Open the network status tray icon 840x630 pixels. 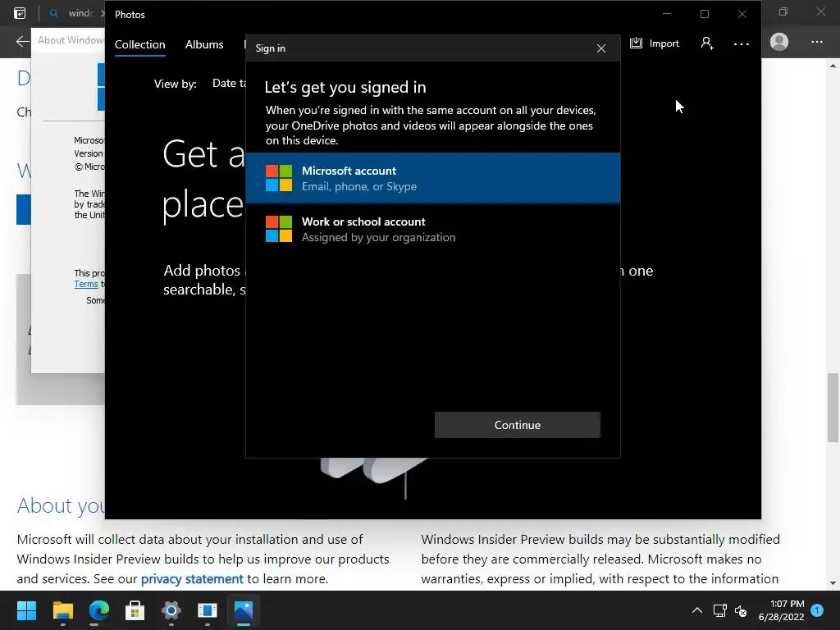pos(719,610)
